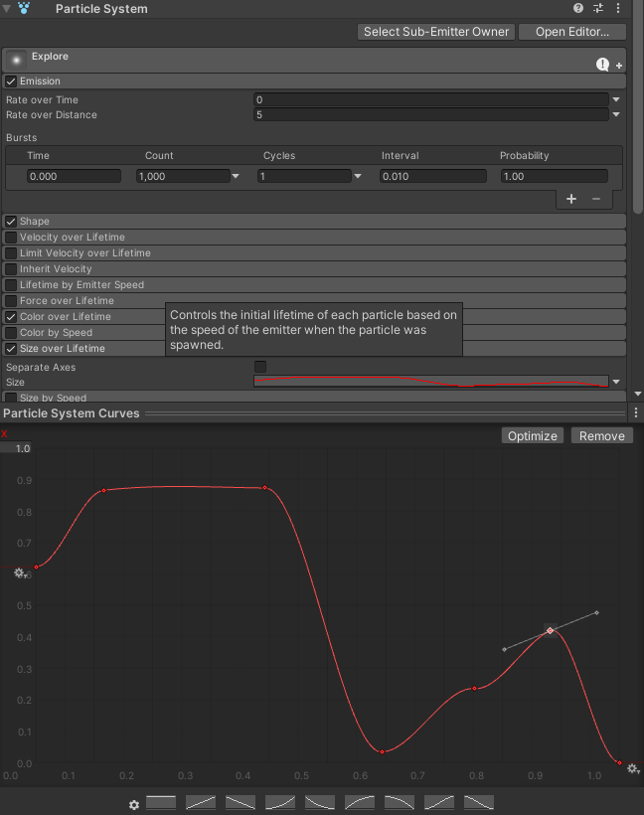
Task: Click the Rate over Time value field
Action: click(x=431, y=99)
